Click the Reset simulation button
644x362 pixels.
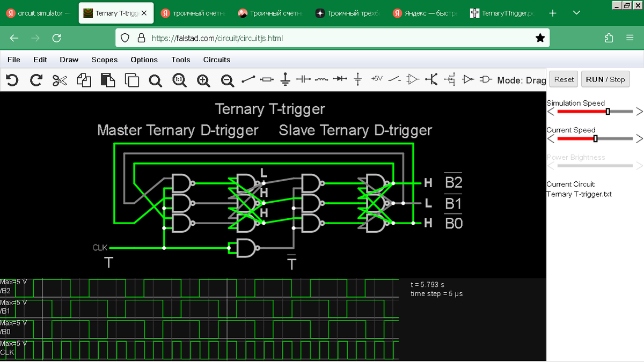(564, 79)
